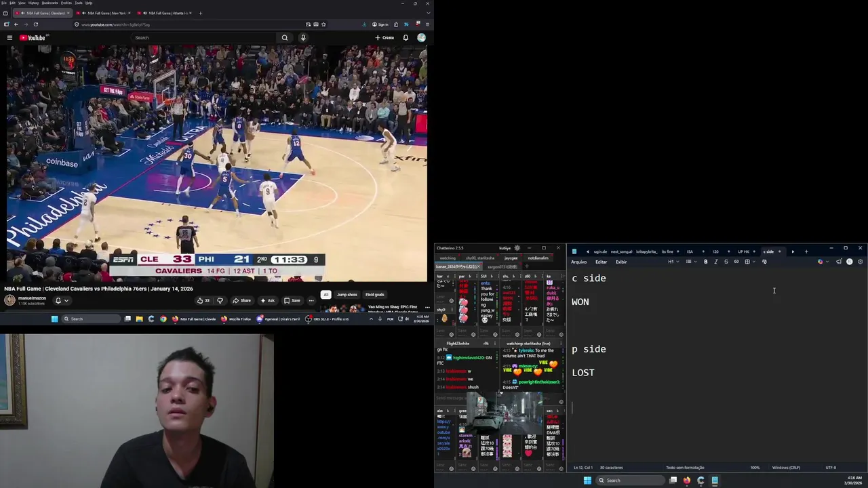This screenshot has height=488, width=868.
Task: Toggle italic formatting in Notepad
Action: [716, 262]
